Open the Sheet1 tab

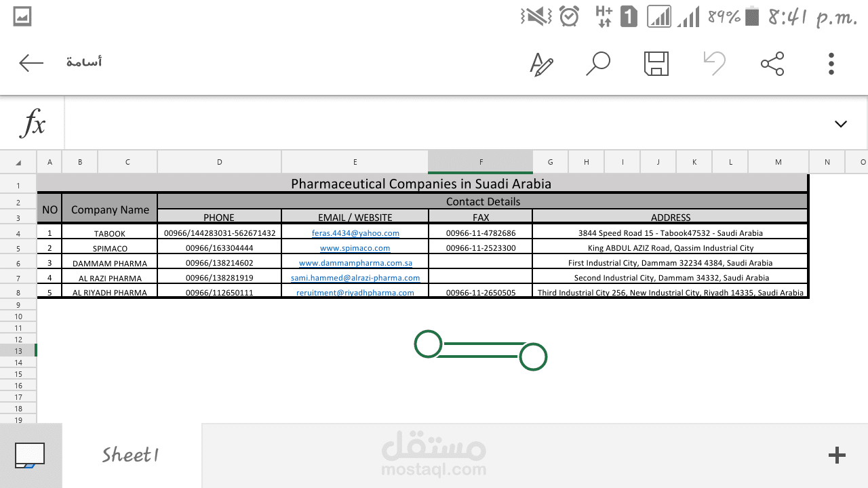tap(131, 455)
